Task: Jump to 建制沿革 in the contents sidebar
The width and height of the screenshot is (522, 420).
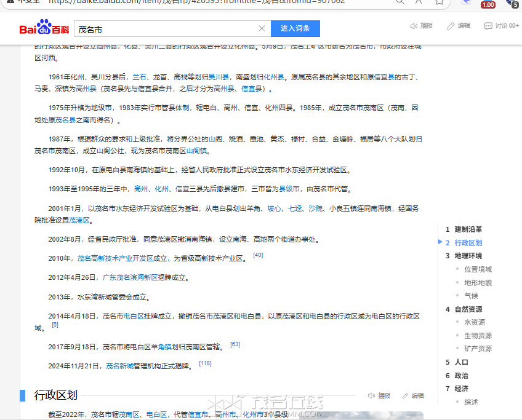Action: click(468, 229)
